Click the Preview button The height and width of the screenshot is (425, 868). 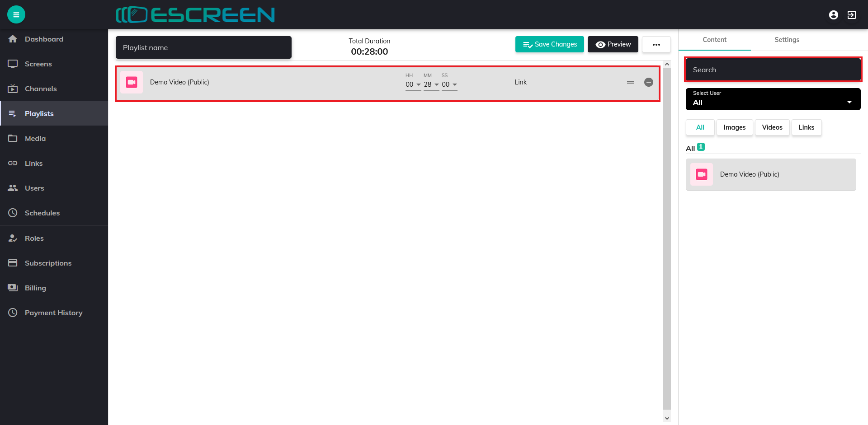point(613,44)
